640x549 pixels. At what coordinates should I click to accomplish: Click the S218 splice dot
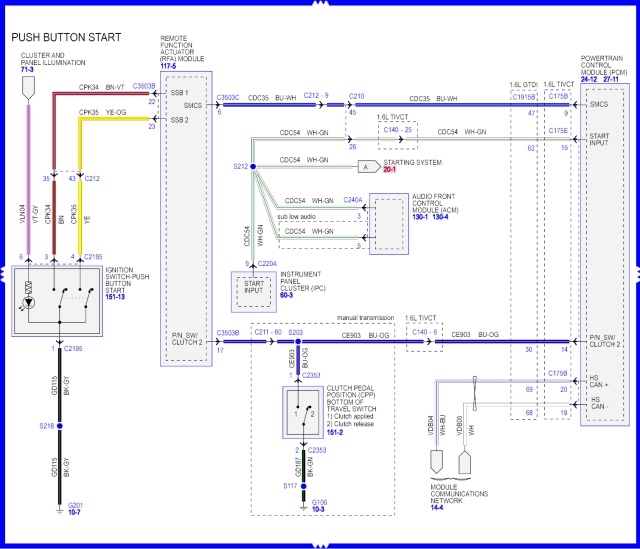point(59,426)
